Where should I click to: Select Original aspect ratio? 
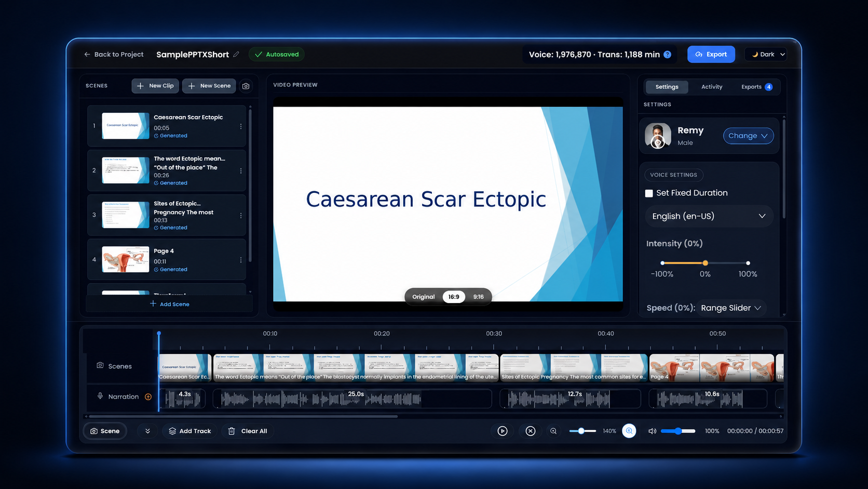click(424, 297)
